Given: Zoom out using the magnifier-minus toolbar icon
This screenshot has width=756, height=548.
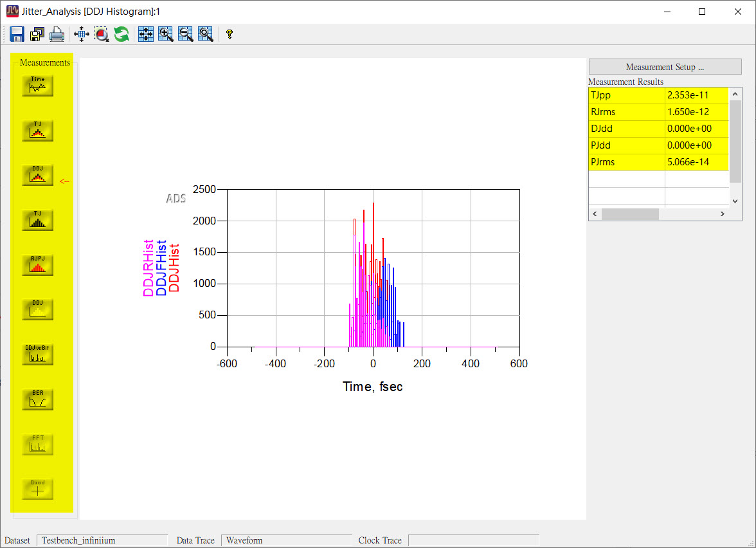Looking at the screenshot, I should [x=185, y=34].
